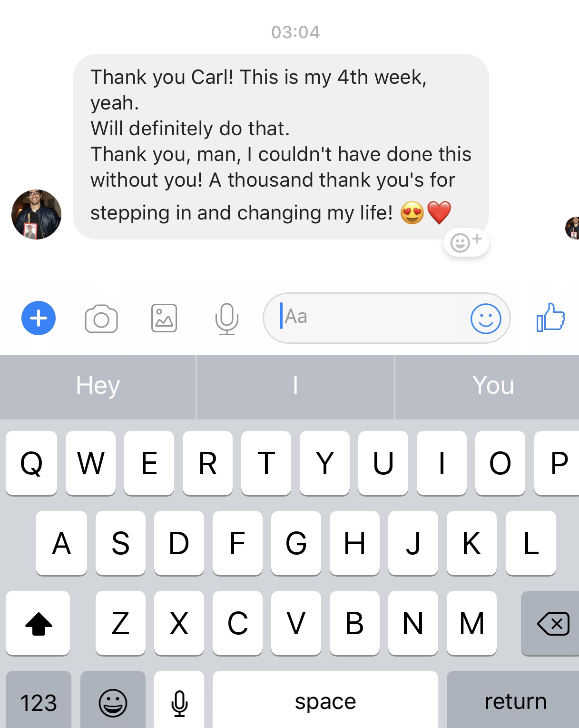
Task: Toggle the shift key
Action: point(38,623)
